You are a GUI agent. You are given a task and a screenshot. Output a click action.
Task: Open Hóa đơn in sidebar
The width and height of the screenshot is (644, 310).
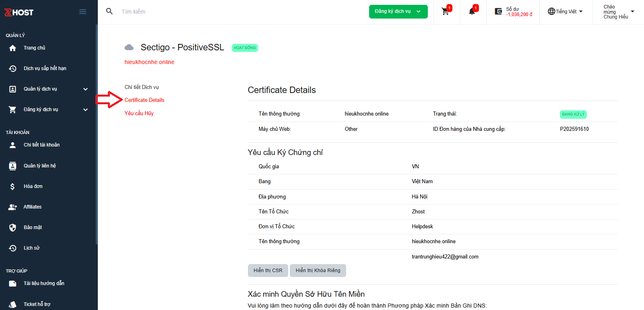pyautogui.click(x=33, y=186)
